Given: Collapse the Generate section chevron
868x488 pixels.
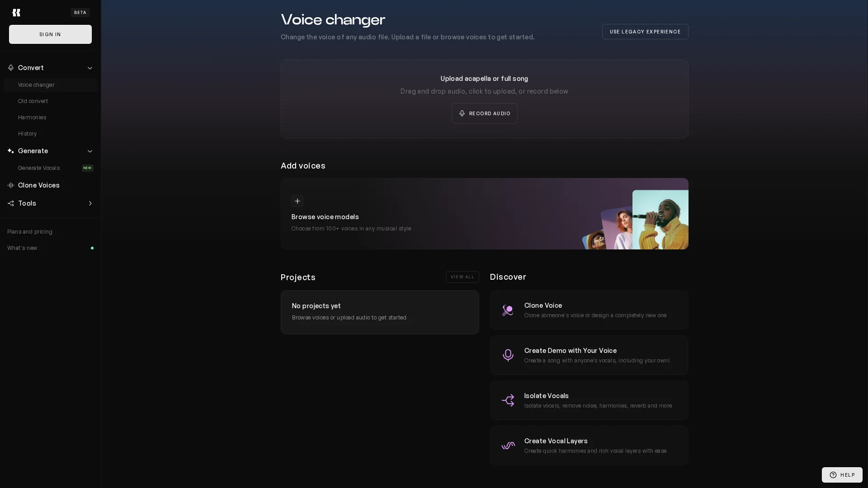Looking at the screenshot, I should [90, 151].
